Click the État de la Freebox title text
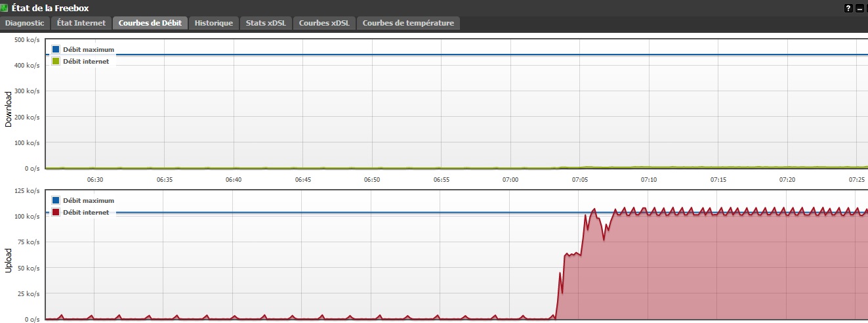The width and height of the screenshot is (868, 323). 51,9
